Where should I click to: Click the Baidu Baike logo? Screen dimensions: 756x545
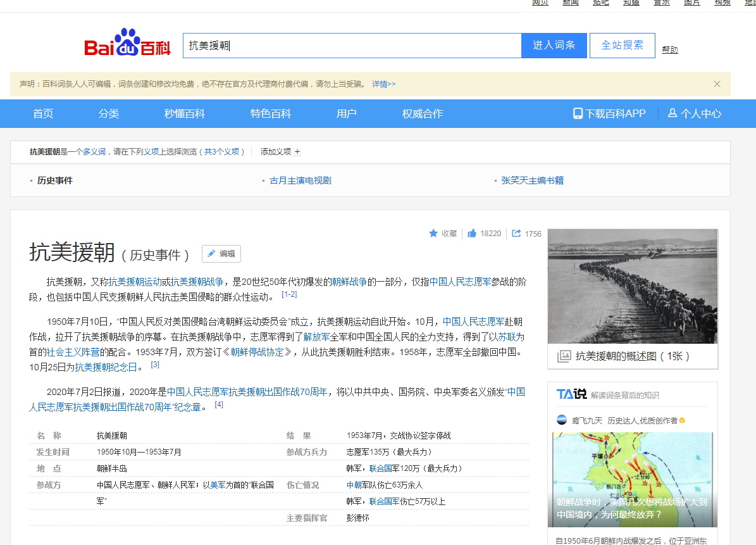click(127, 42)
